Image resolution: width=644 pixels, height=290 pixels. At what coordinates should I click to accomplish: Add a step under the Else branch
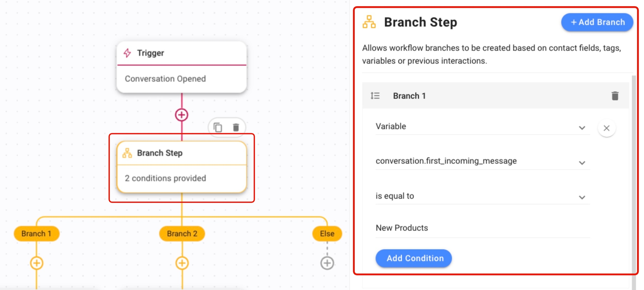pyautogui.click(x=327, y=263)
